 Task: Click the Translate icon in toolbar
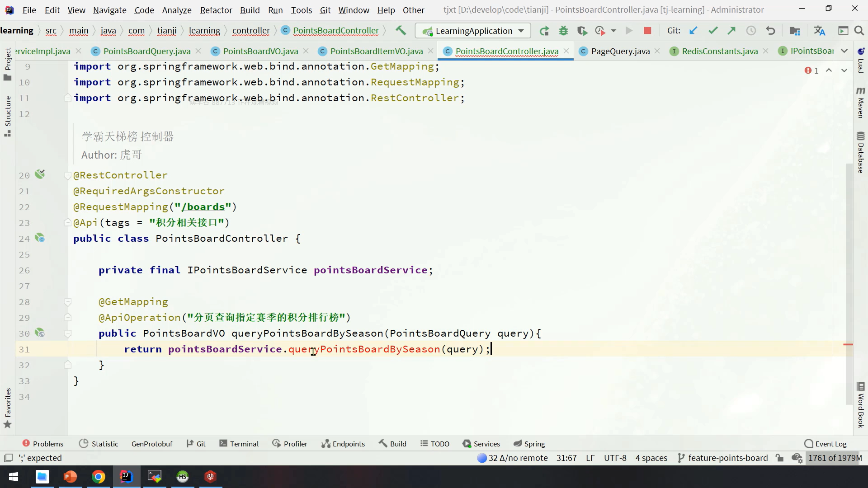click(x=819, y=31)
